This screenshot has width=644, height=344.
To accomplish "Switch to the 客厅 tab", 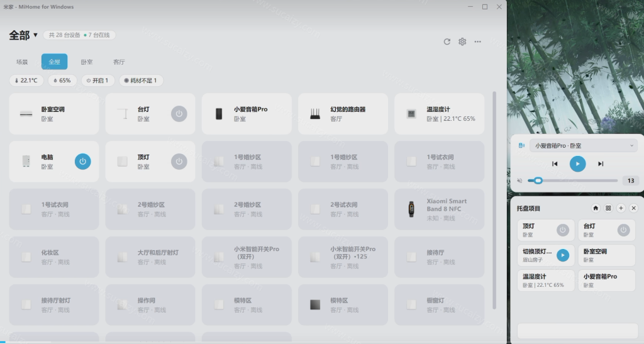I will tap(119, 62).
